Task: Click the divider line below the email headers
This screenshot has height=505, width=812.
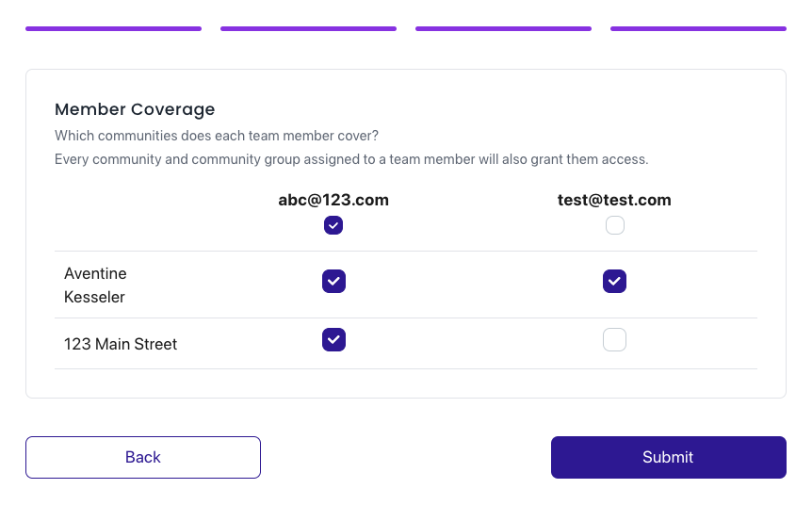Action: click(406, 252)
